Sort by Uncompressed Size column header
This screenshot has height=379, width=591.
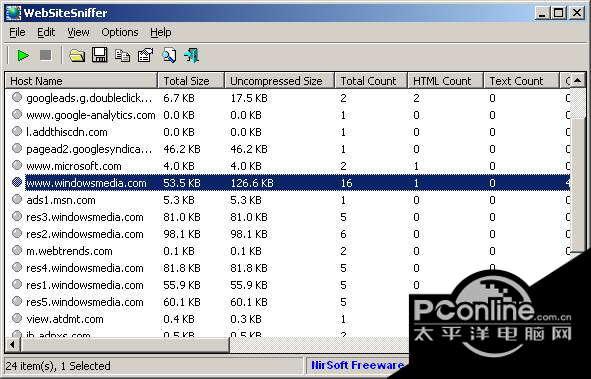[279, 81]
